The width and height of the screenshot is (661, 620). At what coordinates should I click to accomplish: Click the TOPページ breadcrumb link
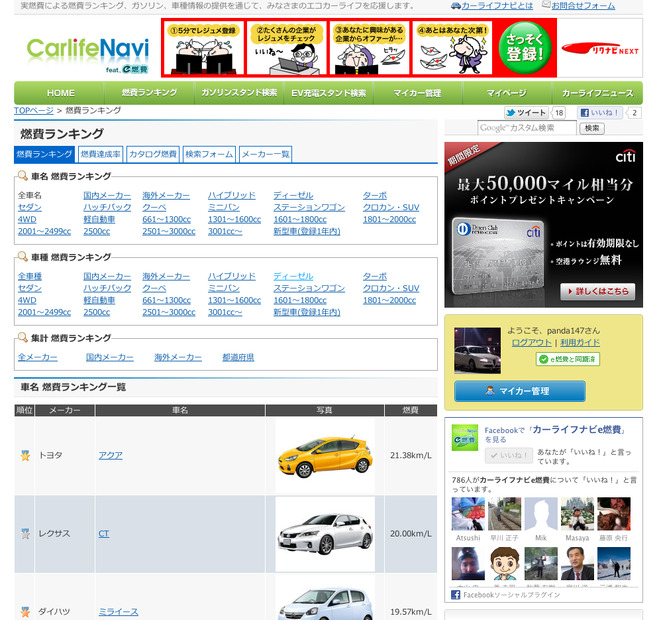point(34,110)
